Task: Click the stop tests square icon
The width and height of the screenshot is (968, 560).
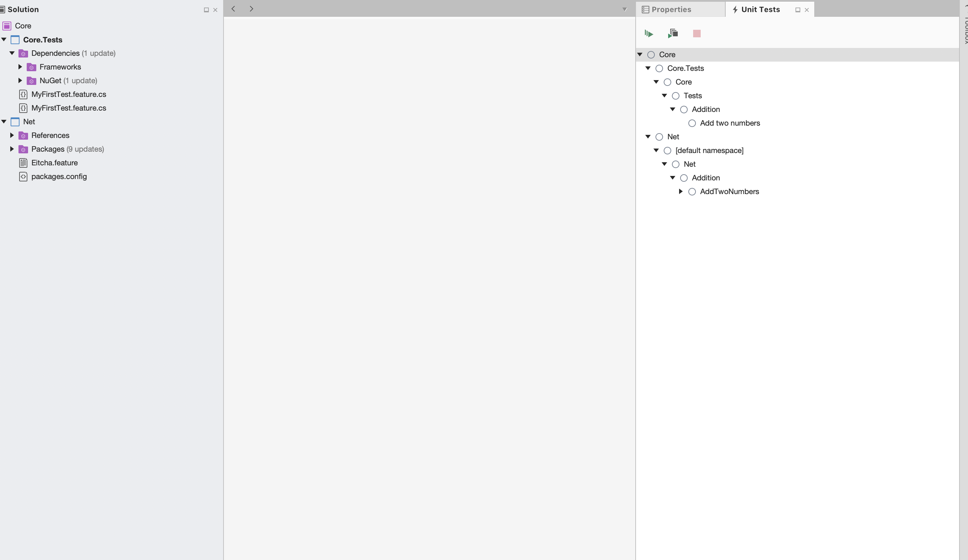Action: coord(697,34)
